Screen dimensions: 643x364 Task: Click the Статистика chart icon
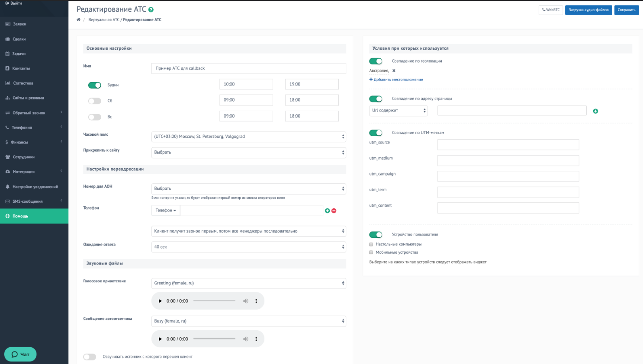click(x=8, y=83)
